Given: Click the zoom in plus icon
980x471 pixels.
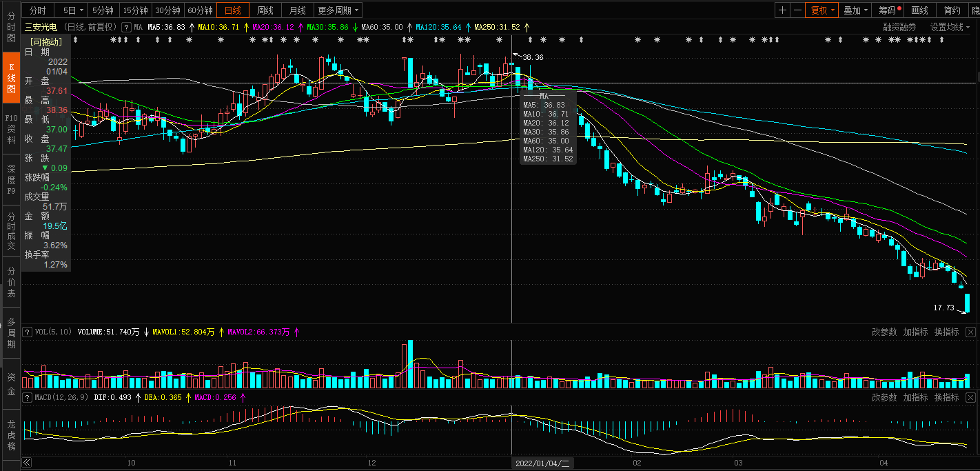Looking at the screenshot, I should pyautogui.click(x=782, y=10).
